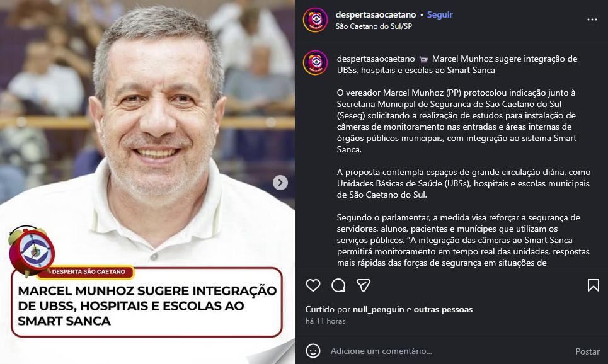Open the avatar beside the caption text
Screen dimensions: 608x364
pos(315,63)
